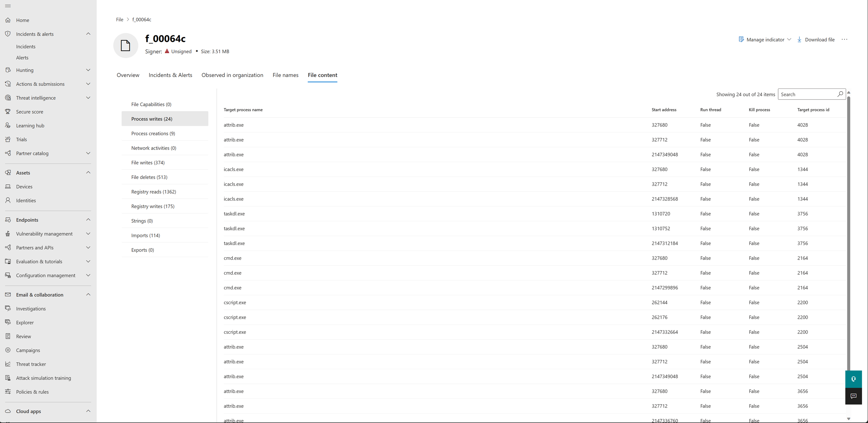Click the teal help widget icon
Image resolution: width=868 pixels, height=423 pixels.
pyautogui.click(x=853, y=379)
